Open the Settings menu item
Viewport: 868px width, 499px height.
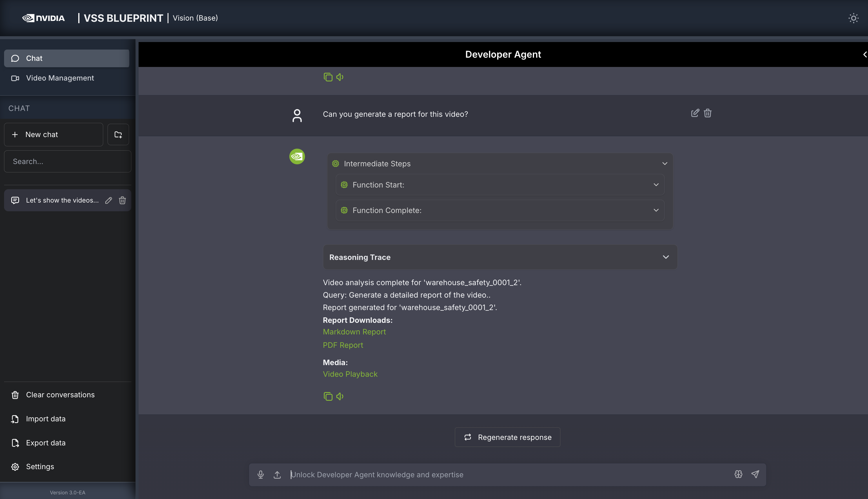40,467
